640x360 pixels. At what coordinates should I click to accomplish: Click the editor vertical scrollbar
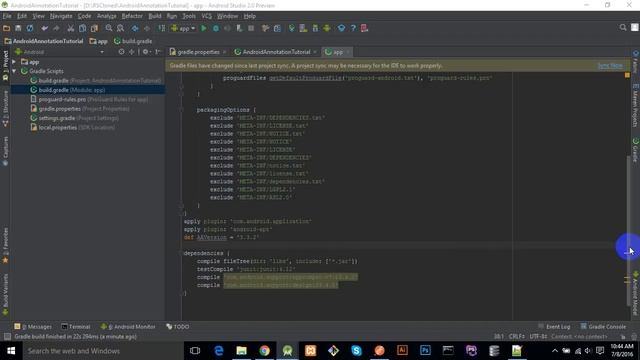point(628,230)
